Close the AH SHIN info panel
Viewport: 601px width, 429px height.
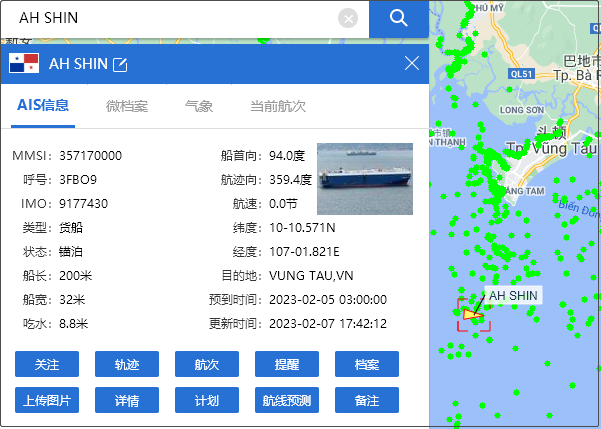point(412,63)
